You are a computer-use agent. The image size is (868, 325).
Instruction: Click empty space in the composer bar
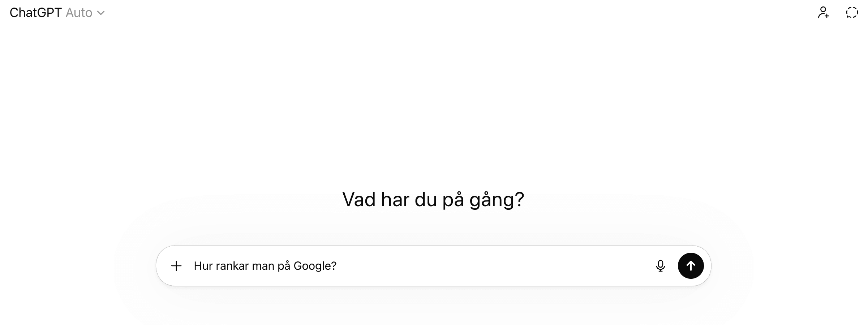506,266
